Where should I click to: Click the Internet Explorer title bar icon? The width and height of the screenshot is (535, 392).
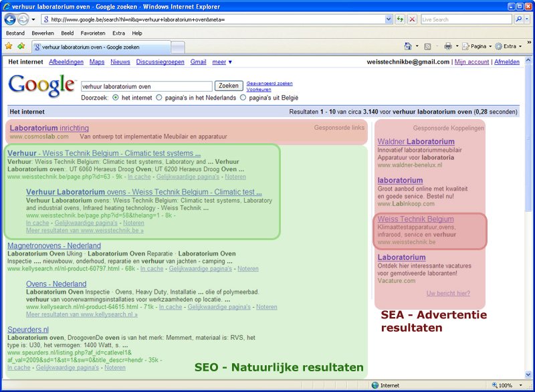point(7,6)
